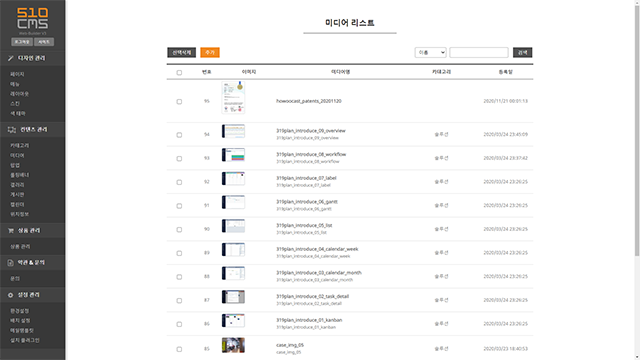Viewport: 640px width, 360px height.
Task: Collapse the 디자인 관리 sidebar section
Action: pyautogui.click(x=32, y=58)
